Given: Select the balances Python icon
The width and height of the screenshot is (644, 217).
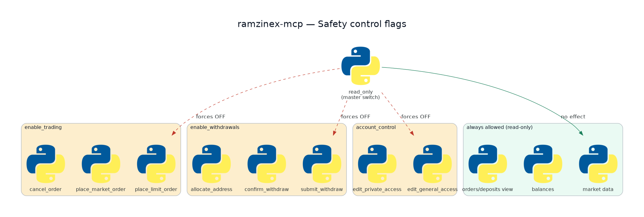Looking at the screenshot, I should 543,164.
